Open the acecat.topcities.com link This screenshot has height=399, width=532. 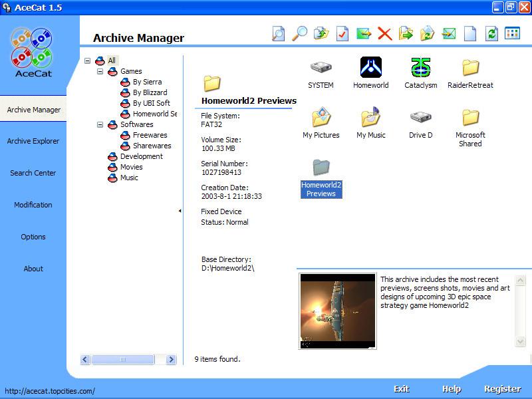[50, 391]
